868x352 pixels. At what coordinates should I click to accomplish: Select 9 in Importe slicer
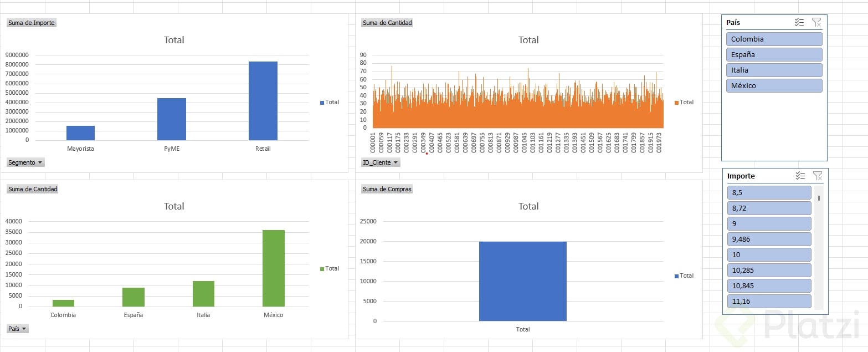coord(769,223)
